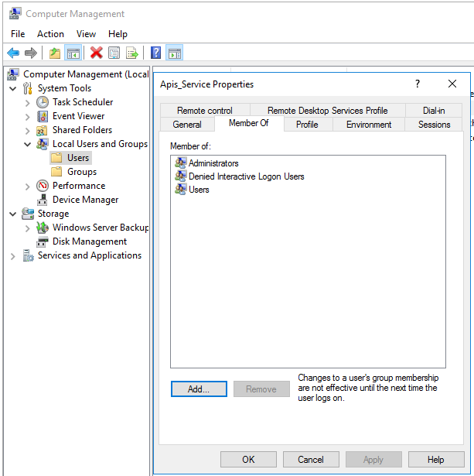The image size is (474, 476).
Task: Click the Add... button
Action: point(199,389)
